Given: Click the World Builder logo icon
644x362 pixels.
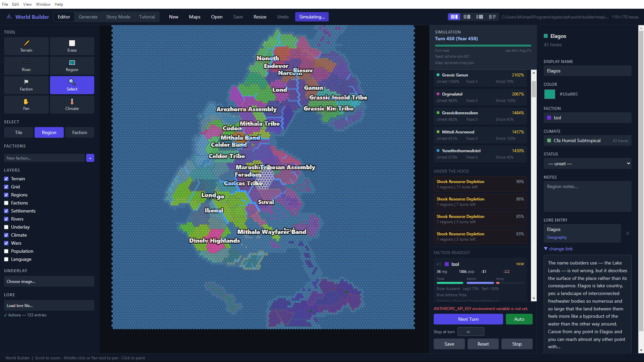Looking at the screenshot, I should point(9,16).
